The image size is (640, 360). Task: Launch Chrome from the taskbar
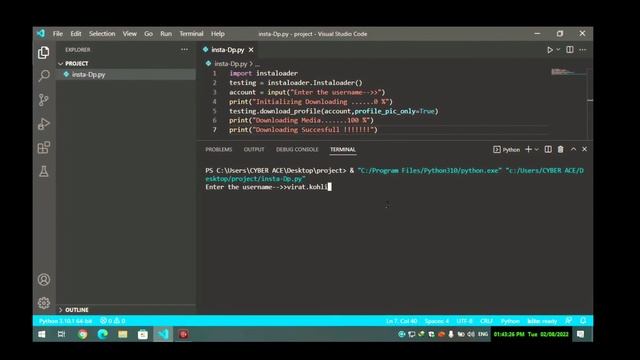click(82, 334)
